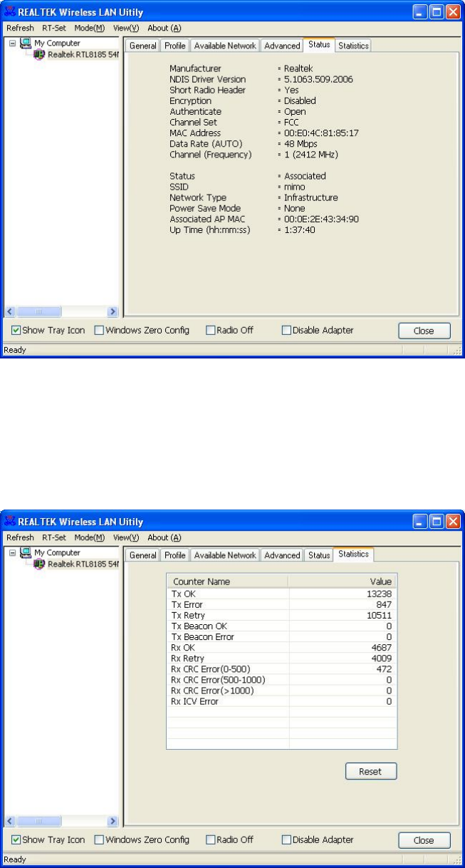Enable Windows Zero Config in the Status window

99,331
